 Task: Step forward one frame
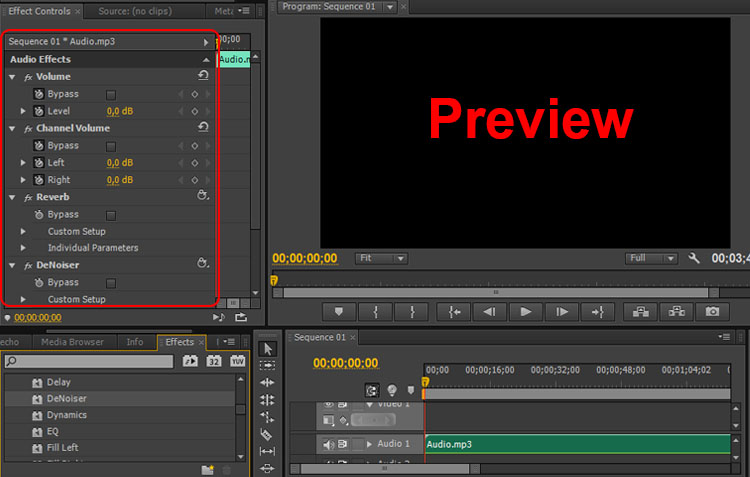click(x=562, y=312)
